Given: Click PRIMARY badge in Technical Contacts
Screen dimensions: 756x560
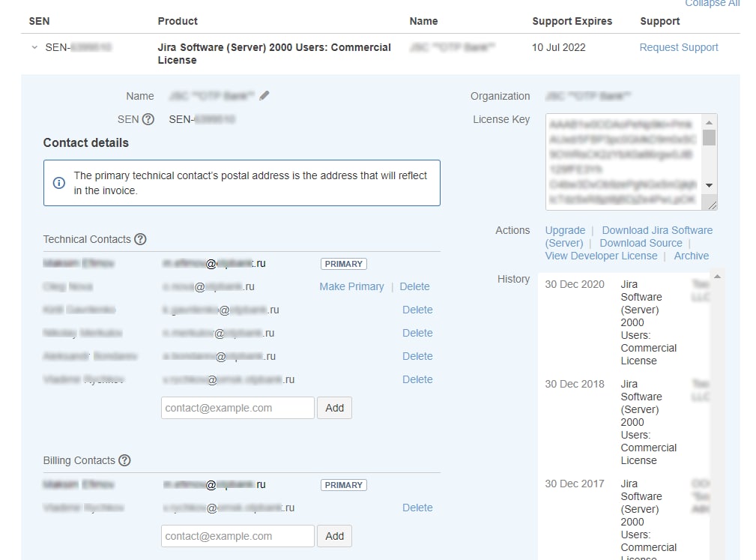Looking at the screenshot, I should 344,264.
